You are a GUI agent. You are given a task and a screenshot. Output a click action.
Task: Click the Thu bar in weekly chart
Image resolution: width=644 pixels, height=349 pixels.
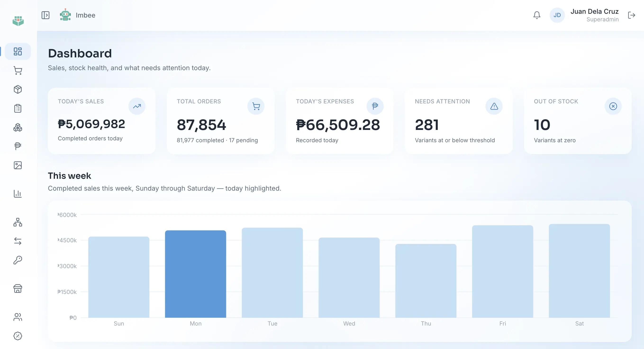click(426, 281)
